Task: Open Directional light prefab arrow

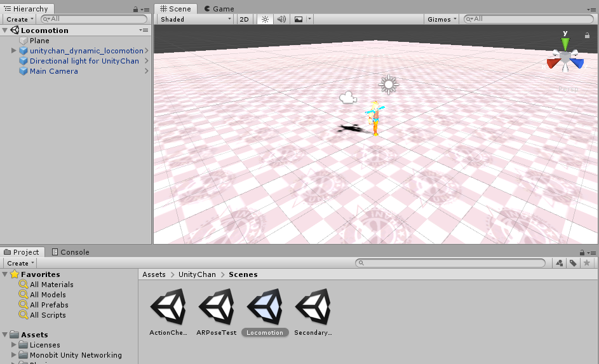Action: coord(147,61)
